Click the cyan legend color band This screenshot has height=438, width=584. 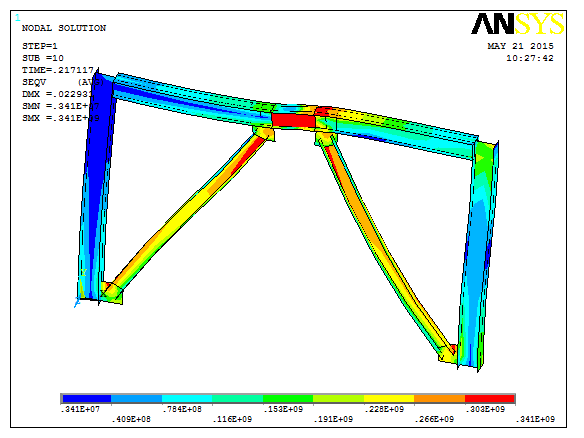[187, 399]
